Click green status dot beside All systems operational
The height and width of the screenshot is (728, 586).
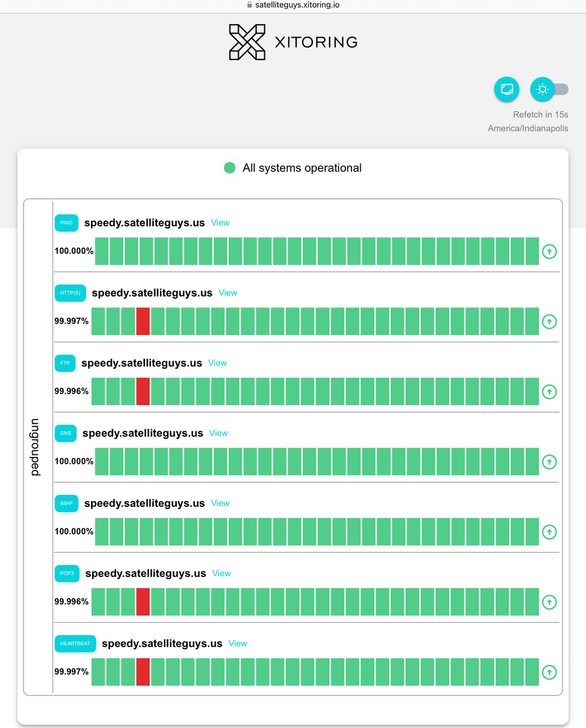click(x=229, y=168)
